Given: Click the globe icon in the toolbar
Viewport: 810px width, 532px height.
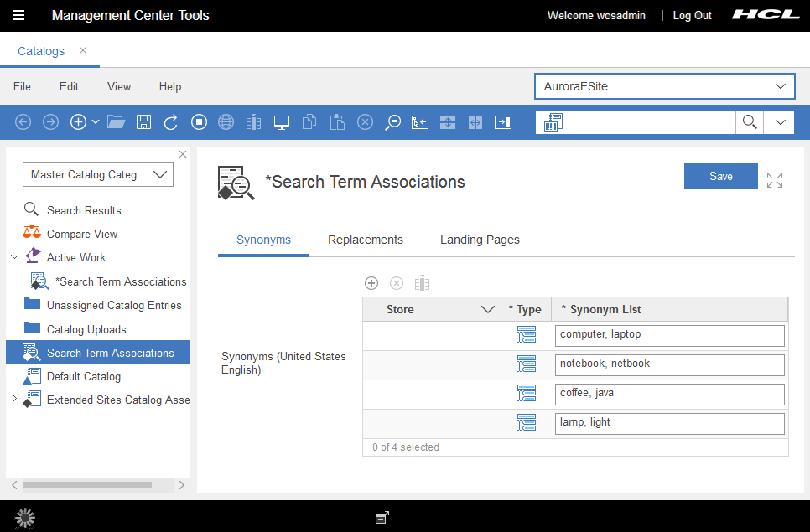Looking at the screenshot, I should (x=226, y=121).
